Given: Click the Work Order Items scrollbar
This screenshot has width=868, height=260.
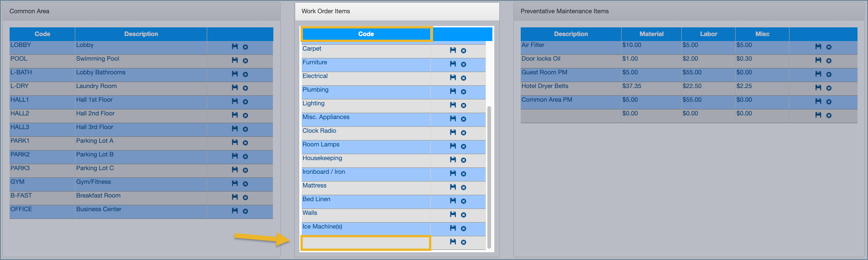Looking at the screenshot, I should pos(489,177).
